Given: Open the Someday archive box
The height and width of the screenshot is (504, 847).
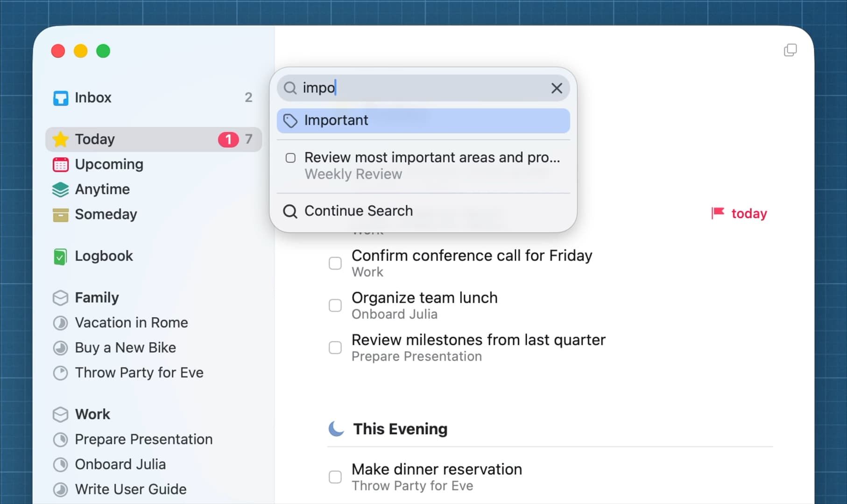Looking at the screenshot, I should coord(61,215).
